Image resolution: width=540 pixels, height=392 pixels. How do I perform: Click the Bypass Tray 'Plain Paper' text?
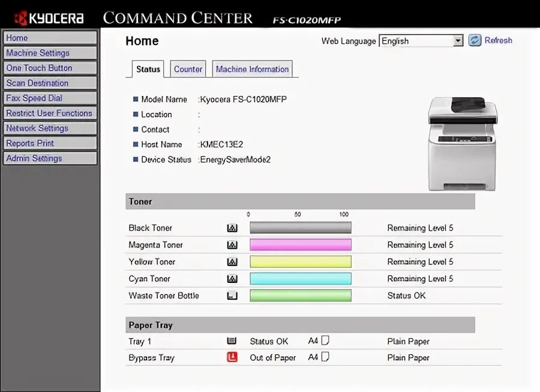(408, 358)
